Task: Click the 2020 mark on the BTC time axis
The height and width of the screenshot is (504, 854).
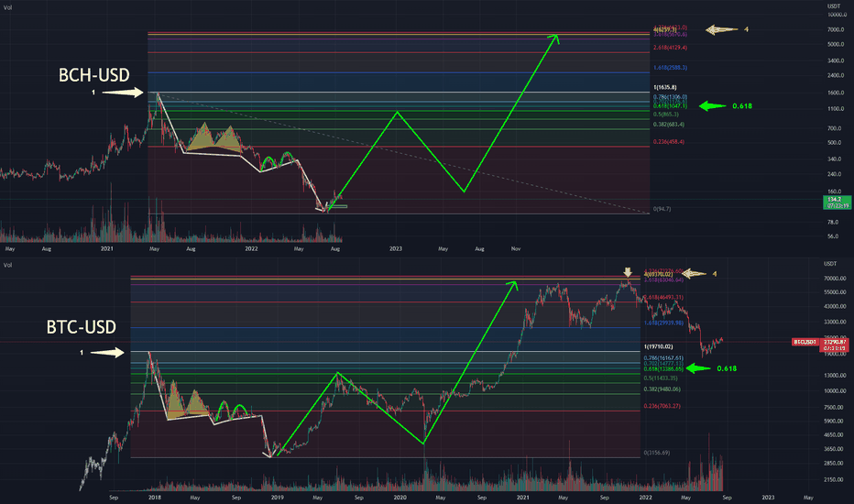Action: (400, 498)
